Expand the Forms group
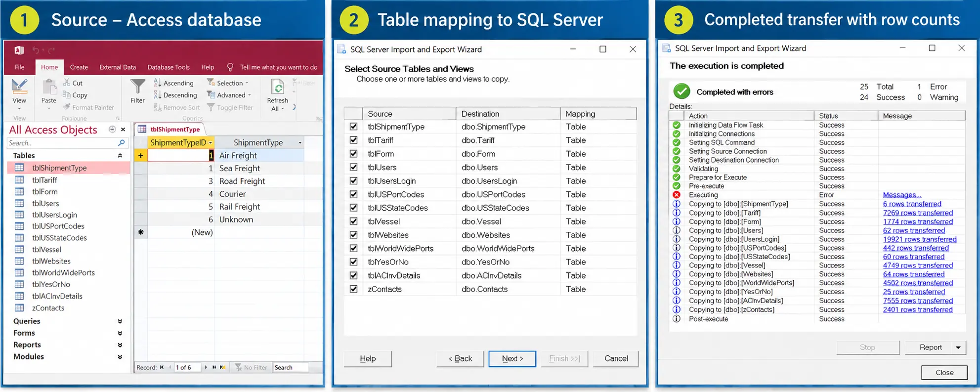Viewport: 980px width, 392px height. tap(120, 333)
